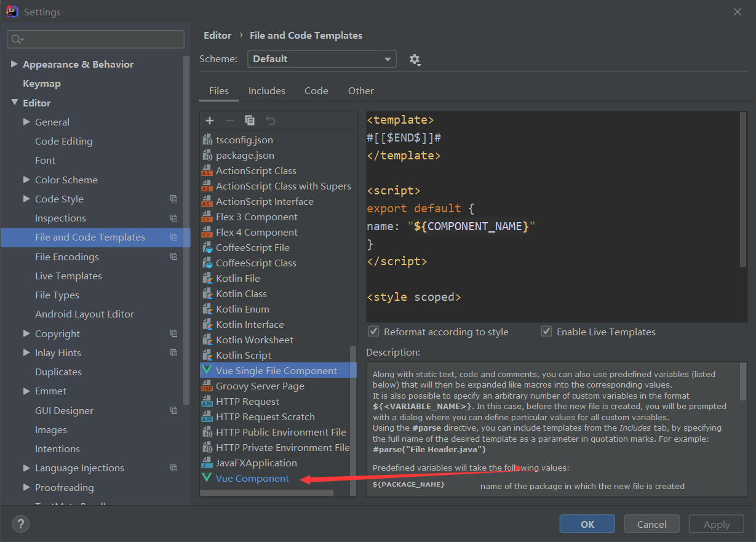
Task: Click the Vue Single File Component icon
Action: tap(207, 370)
